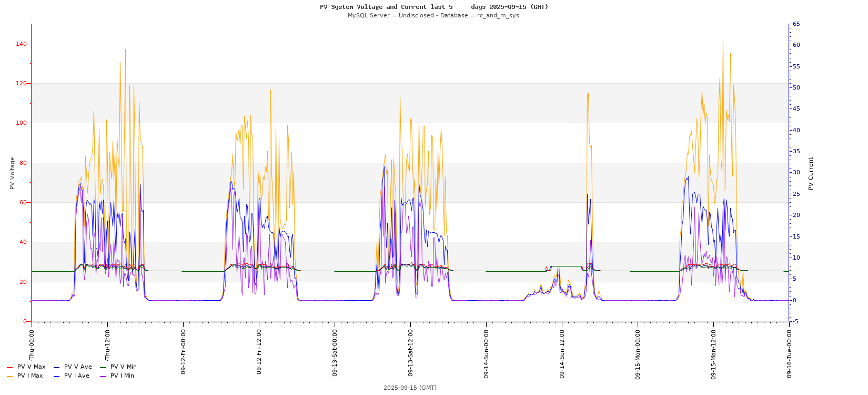Click the 60 tick on voltage axis
The height and width of the screenshot is (395, 868).
(23, 202)
